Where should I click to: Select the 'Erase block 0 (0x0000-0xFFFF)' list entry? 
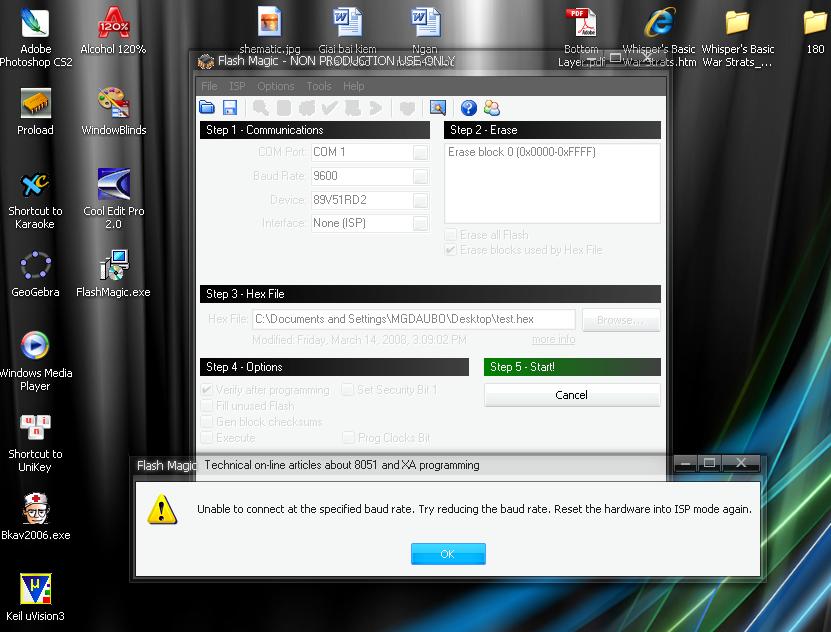point(522,152)
